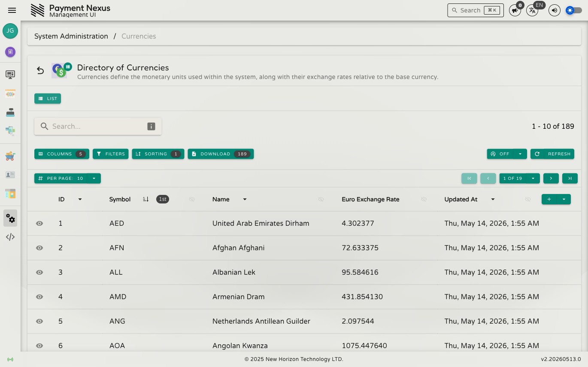Click the 431.854130 exchange rate value
This screenshot has height=367, width=588.
pos(362,297)
